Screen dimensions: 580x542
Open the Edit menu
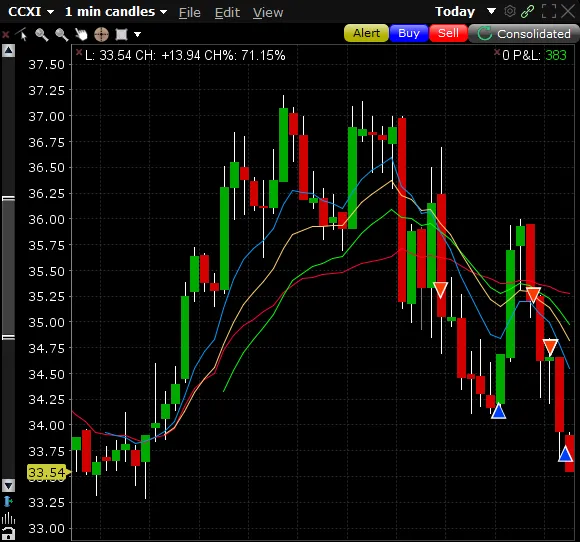coord(227,13)
